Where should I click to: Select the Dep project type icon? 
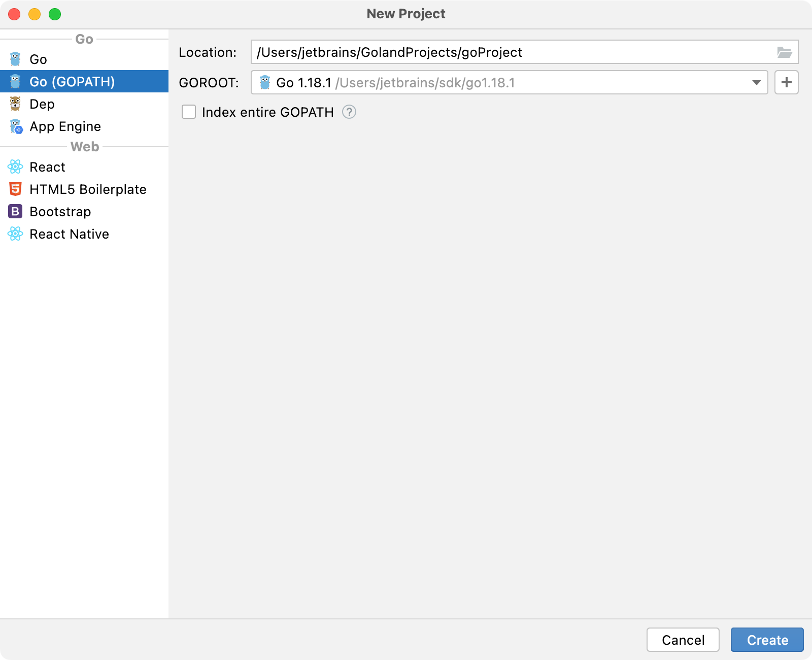[16, 104]
